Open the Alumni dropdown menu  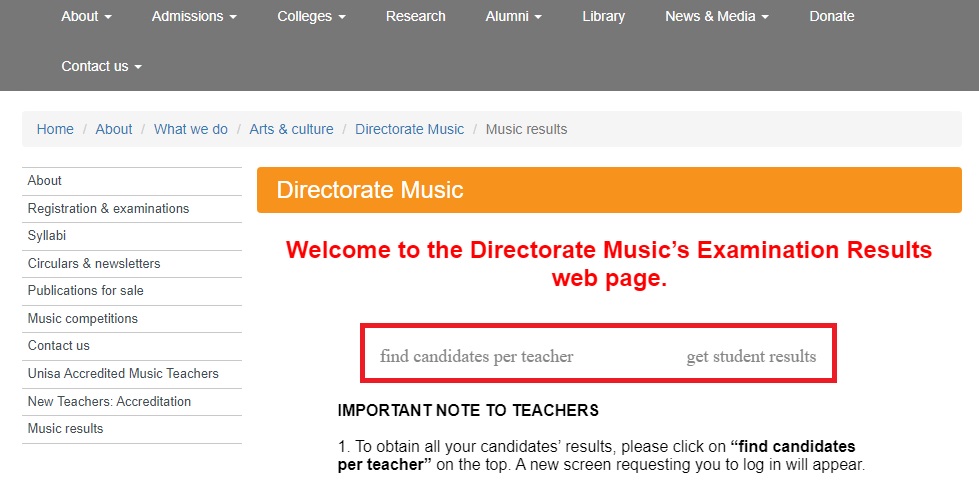(513, 16)
